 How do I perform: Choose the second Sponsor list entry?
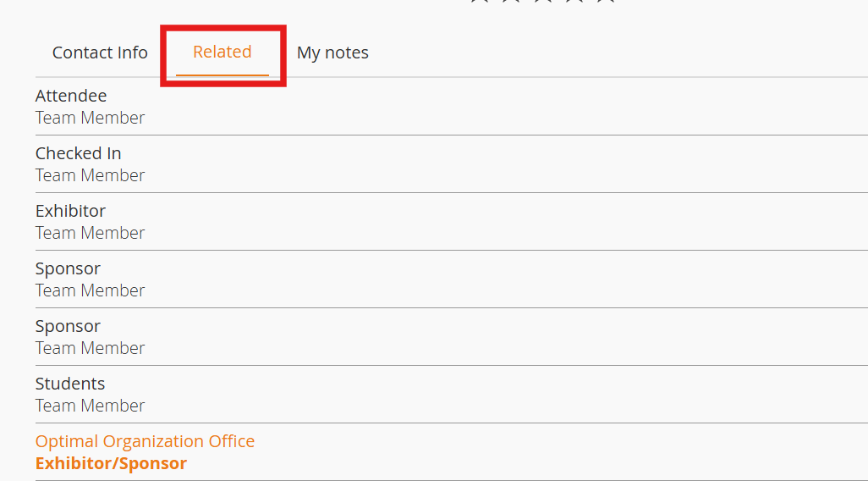pos(68,326)
